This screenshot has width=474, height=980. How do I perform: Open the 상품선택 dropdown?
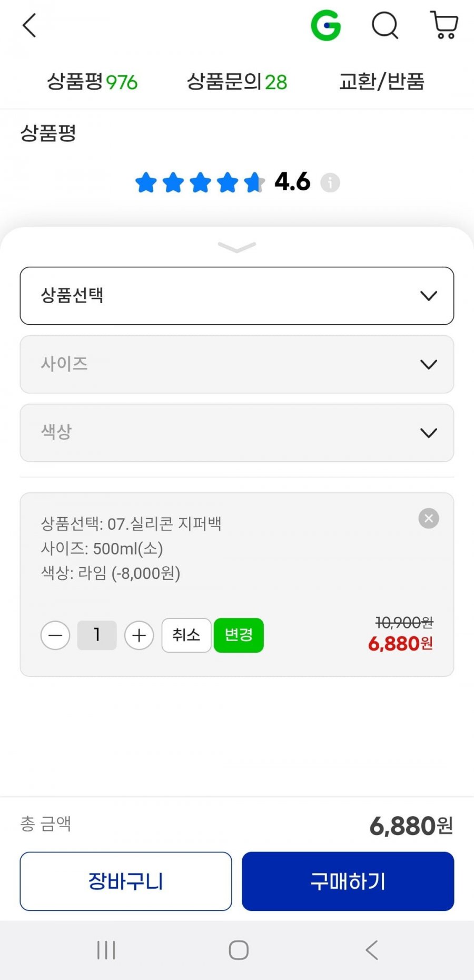click(x=237, y=296)
